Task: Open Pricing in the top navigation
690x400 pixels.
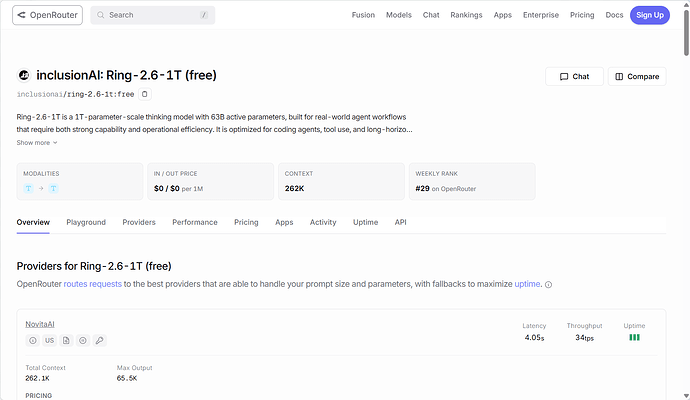Action: pos(582,15)
